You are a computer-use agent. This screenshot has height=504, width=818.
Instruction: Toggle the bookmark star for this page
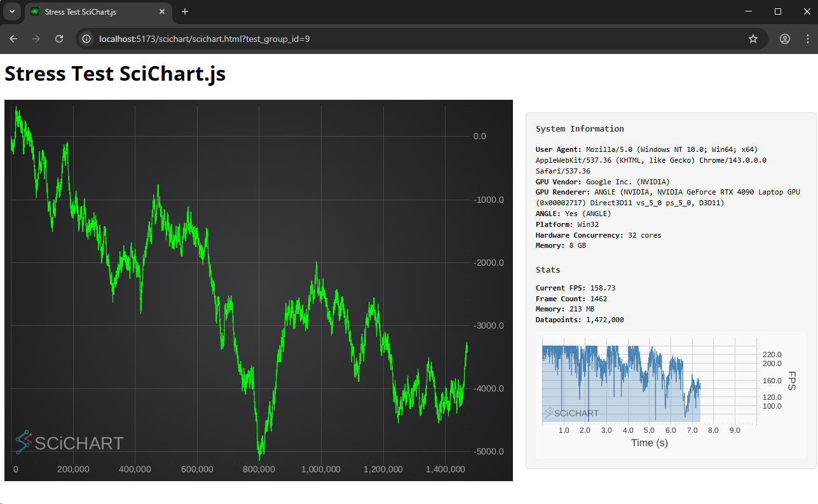coord(753,39)
